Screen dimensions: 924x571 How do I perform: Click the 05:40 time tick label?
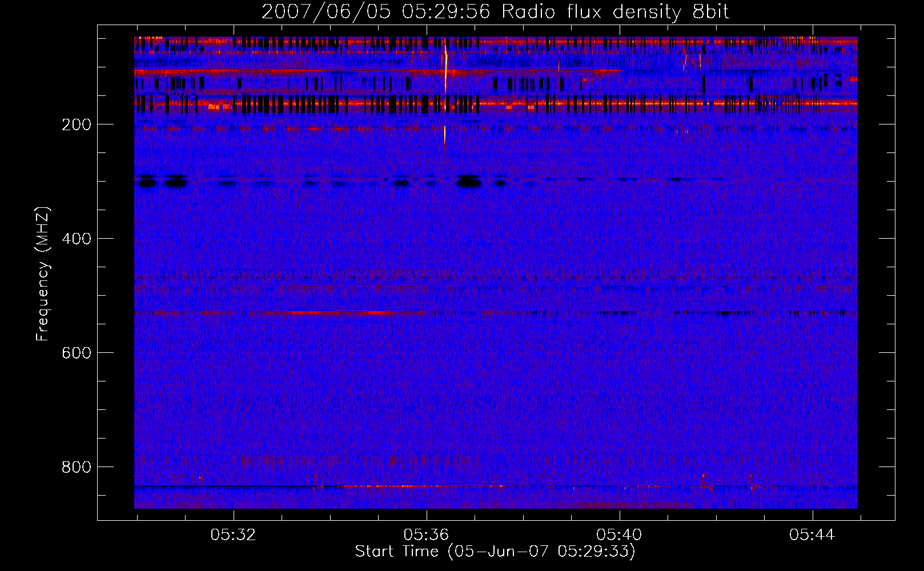pos(619,535)
